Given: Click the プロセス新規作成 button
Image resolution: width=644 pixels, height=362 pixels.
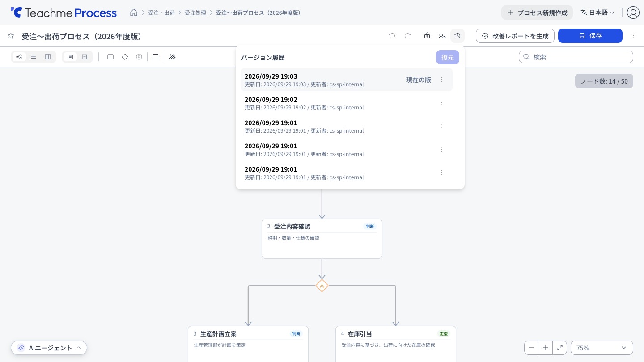Looking at the screenshot, I should click(x=537, y=13).
